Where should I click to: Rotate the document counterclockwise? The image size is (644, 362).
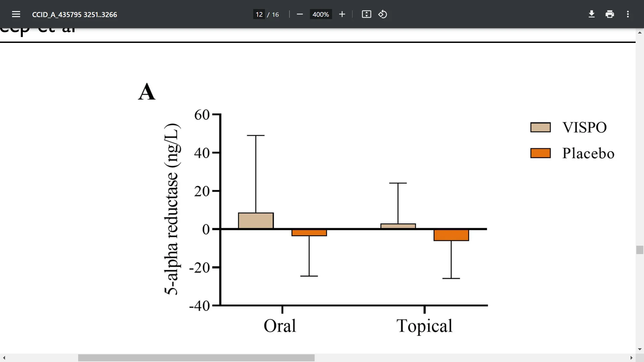[383, 14]
